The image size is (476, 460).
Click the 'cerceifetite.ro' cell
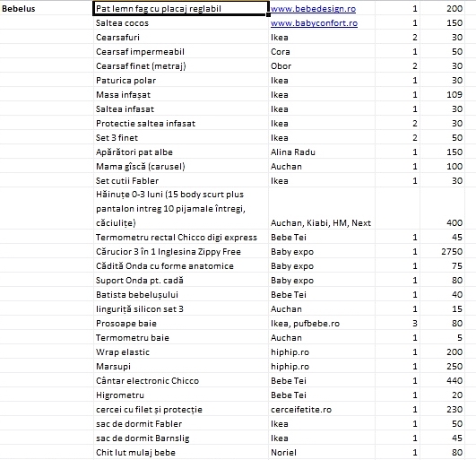[322, 409]
